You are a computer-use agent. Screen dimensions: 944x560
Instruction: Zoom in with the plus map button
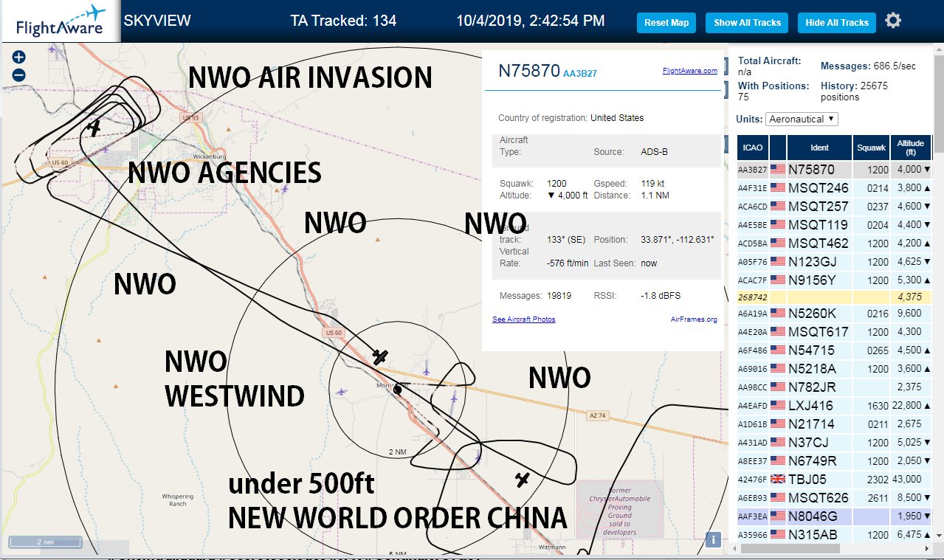pos(19,57)
